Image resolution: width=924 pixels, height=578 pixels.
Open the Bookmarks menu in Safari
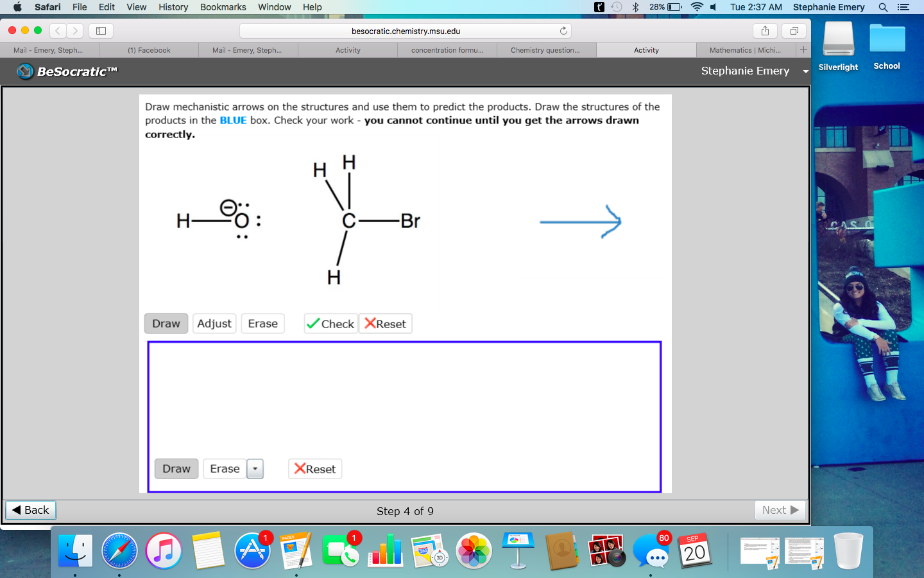[x=223, y=7]
